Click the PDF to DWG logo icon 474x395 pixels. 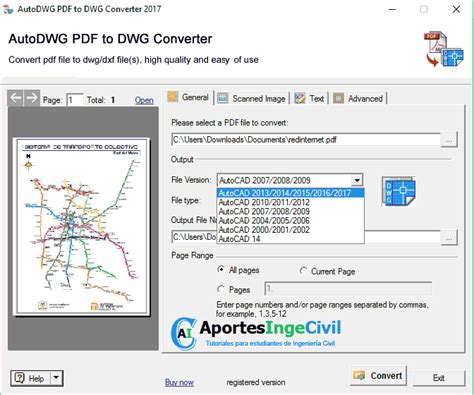tap(444, 49)
